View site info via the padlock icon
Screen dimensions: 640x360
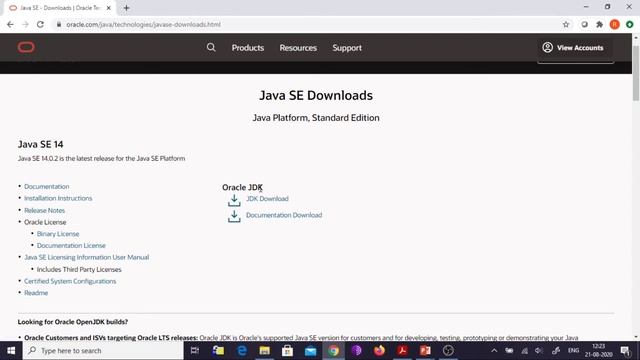pyautogui.click(x=59, y=24)
